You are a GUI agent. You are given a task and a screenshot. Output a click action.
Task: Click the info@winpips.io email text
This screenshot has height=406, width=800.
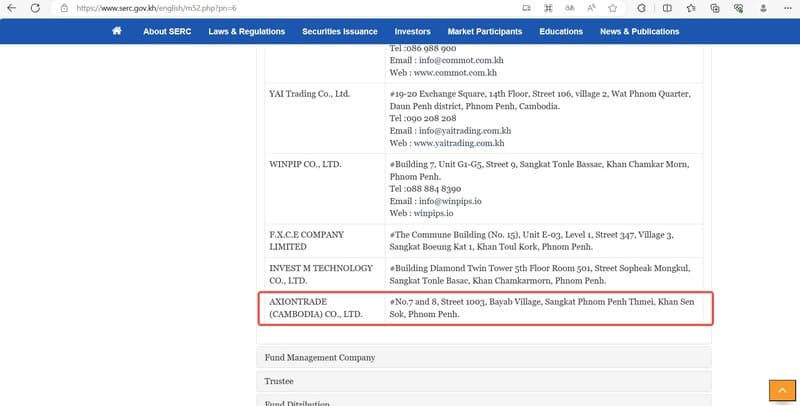(x=450, y=201)
